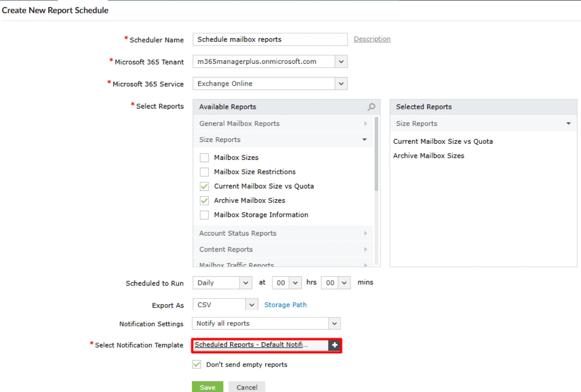This screenshot has width=581, height=392.
Task: Enable the Mailbox Size Restrictions report
Action: (204, 172)
